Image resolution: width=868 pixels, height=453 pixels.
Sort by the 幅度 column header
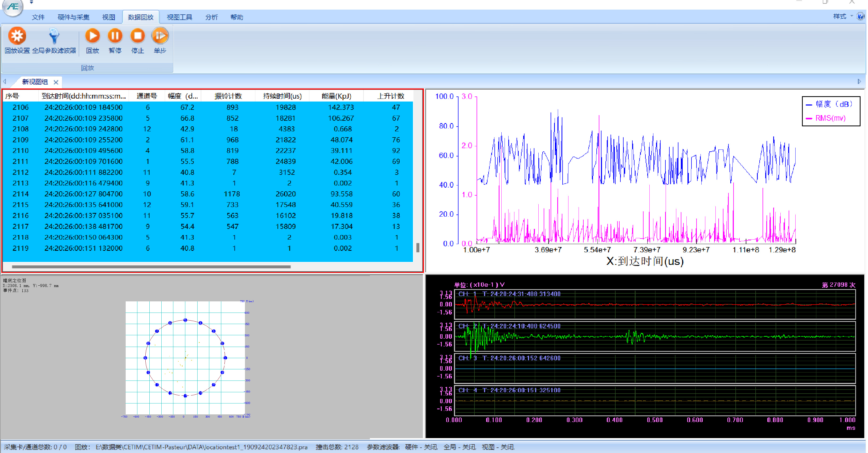click(x=183, y=96)
